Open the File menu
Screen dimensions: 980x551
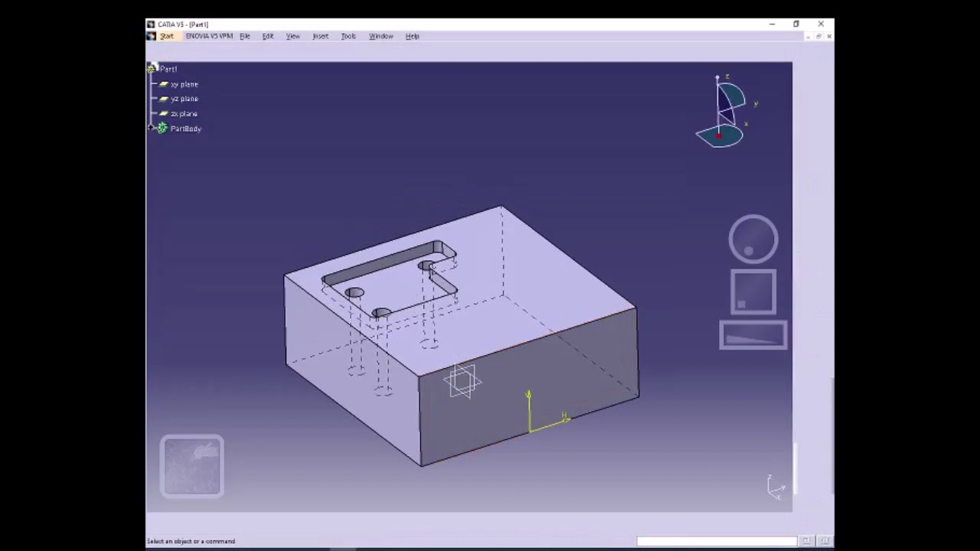click(245, 36)
